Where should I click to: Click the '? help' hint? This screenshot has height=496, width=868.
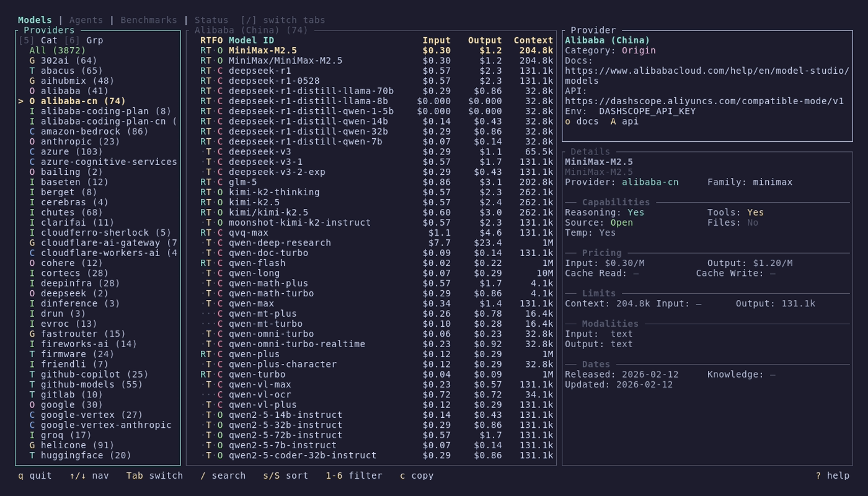832,476
